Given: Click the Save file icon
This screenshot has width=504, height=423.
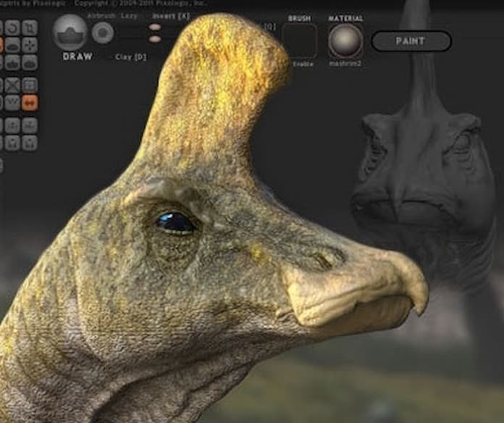Looking at the screenshot, I should click(13, 143).
